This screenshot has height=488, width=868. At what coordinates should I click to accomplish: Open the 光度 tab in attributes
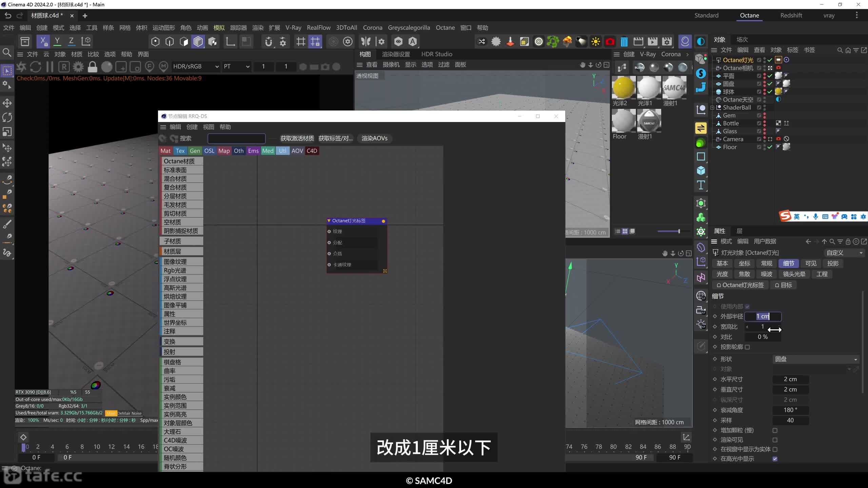[722, 274]
